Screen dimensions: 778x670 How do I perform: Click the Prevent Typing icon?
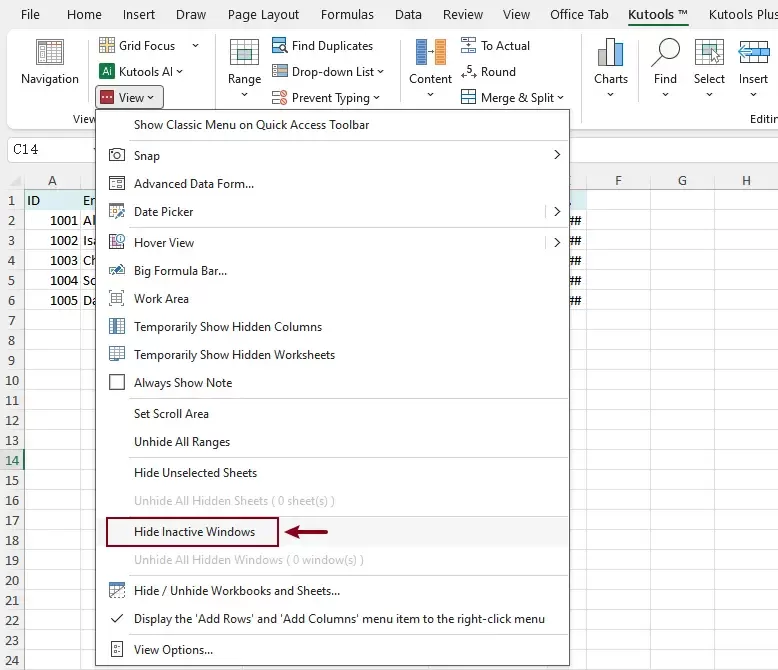pos(280,97)
